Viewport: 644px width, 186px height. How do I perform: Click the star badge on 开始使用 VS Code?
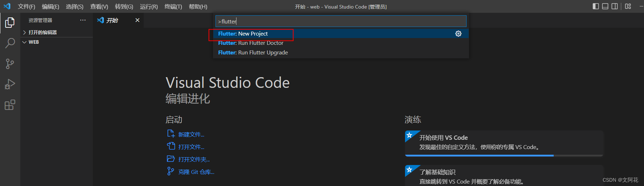point(410,135)
